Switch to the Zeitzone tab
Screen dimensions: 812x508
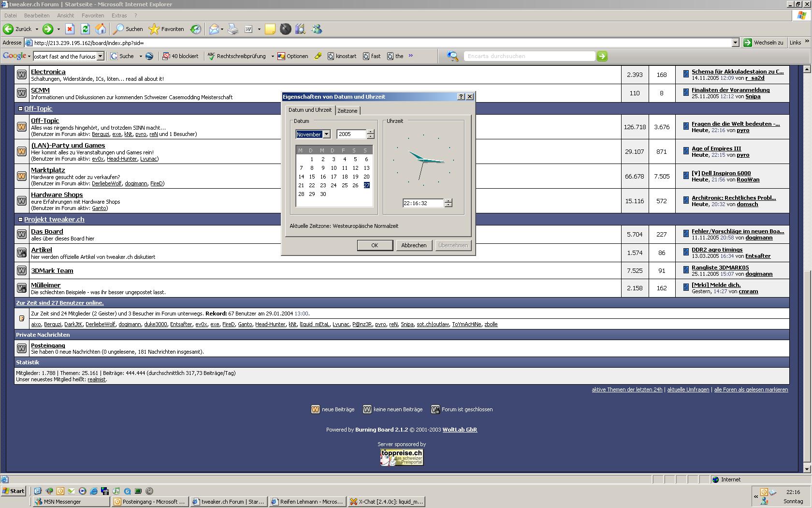point(347,111)
